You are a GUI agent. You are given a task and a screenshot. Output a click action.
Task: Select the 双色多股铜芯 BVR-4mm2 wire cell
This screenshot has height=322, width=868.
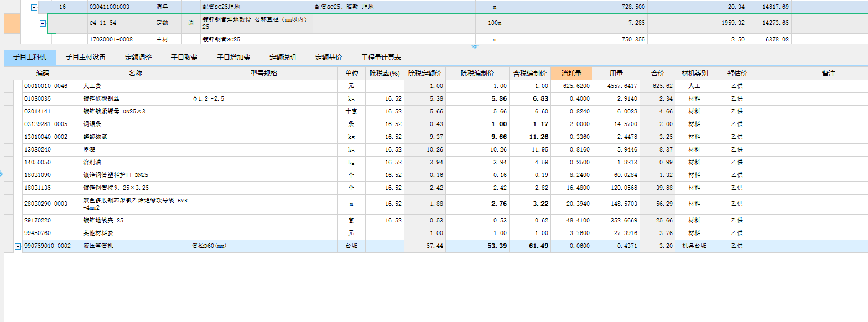click(x=136, y=204)
